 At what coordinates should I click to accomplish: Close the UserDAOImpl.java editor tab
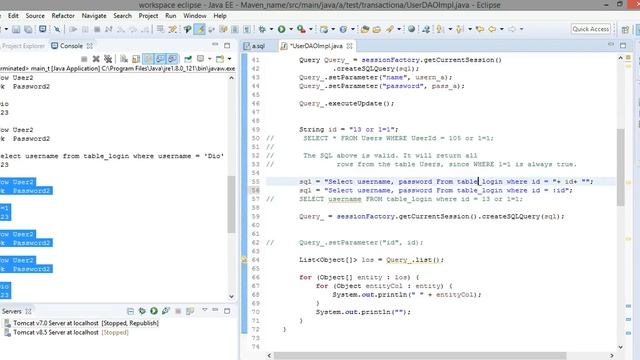pos(350,46)
